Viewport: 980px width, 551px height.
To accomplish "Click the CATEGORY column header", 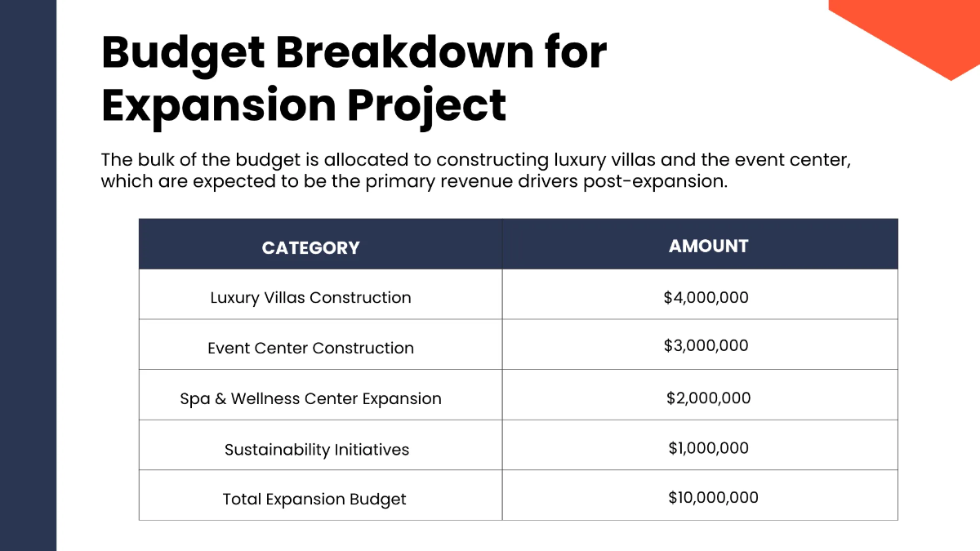I will 310,248.
